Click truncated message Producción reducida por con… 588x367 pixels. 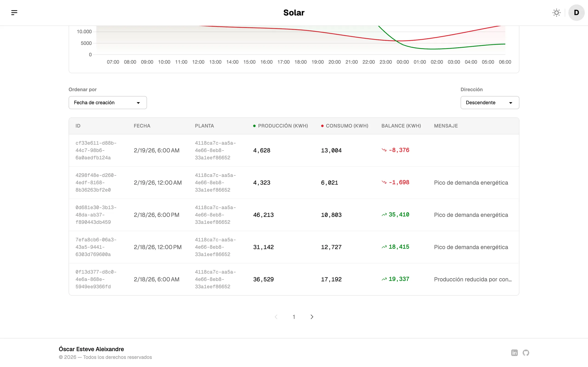(x=473, y=279)
